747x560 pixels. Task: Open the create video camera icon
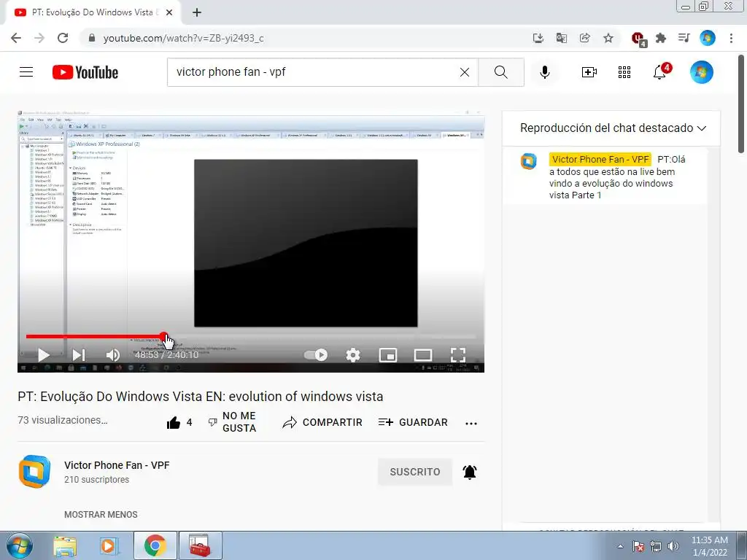589,72
